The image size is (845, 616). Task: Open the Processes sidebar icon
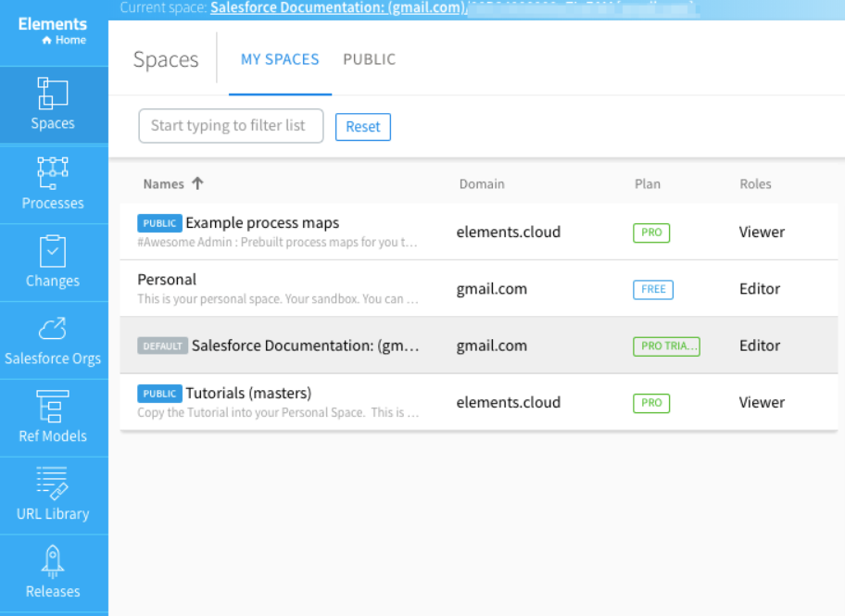pos(53,173)
